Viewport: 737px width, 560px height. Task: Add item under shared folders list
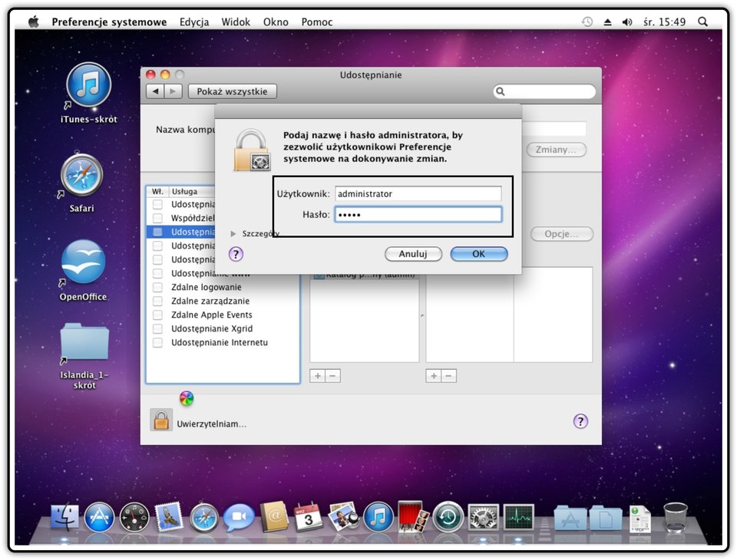click(x=318, y=376)
